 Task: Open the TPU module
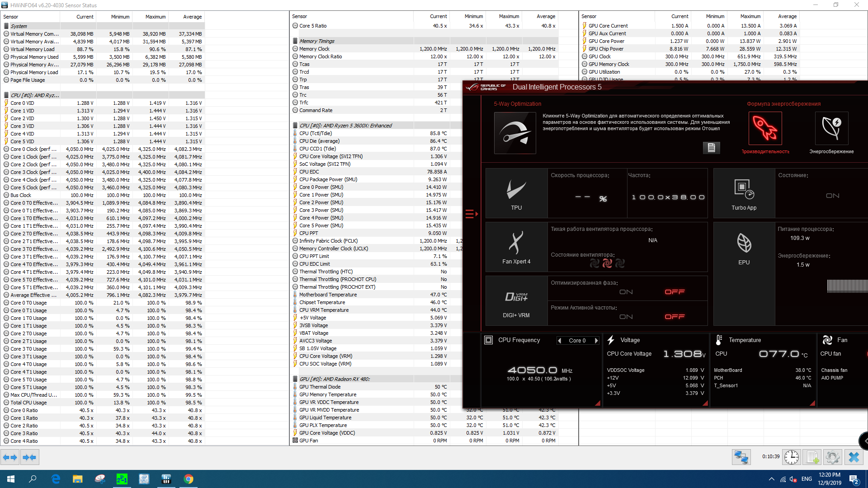tap(516, 194)
